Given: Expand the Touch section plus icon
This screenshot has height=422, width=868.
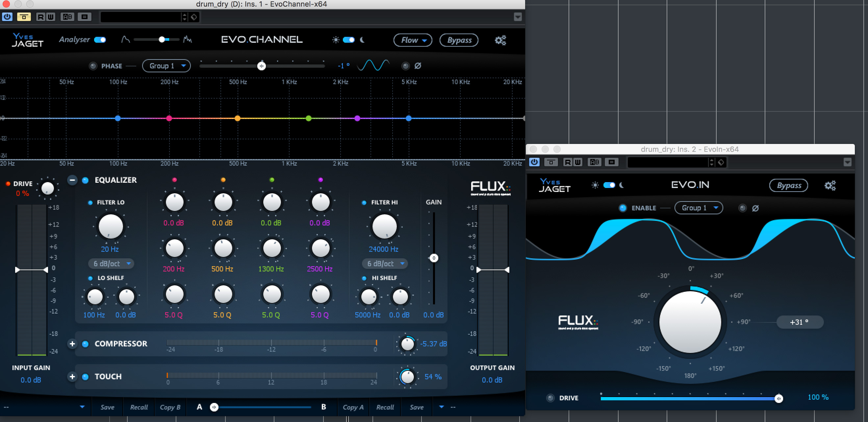Looking at the screenshot, I should 72,377.
